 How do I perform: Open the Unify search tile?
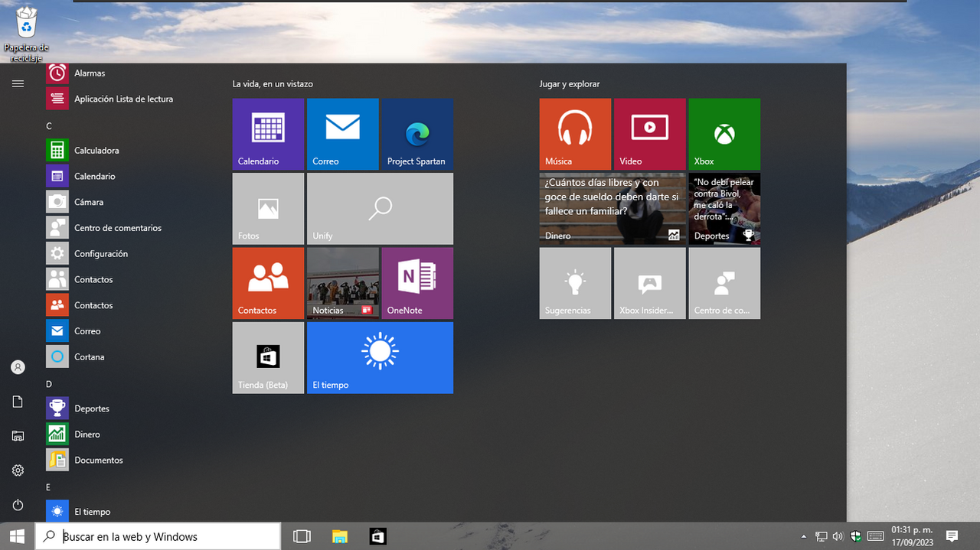pos(380,209)
